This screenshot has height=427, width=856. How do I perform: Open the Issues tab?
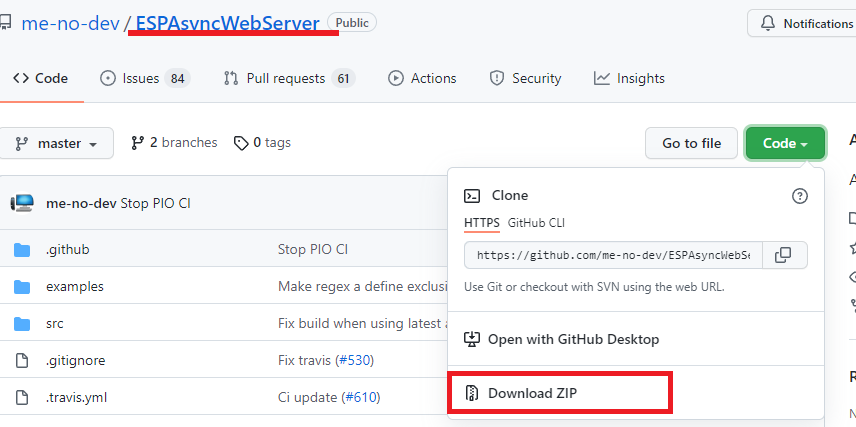[145, 79]
